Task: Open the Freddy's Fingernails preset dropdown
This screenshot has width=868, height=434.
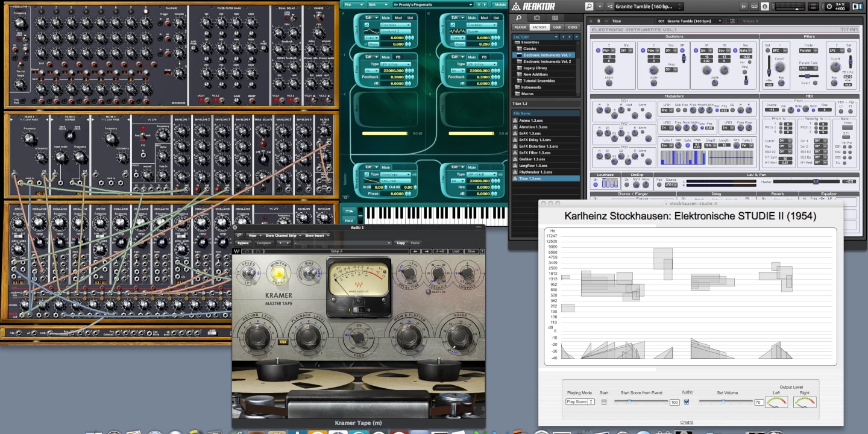Action: point(433,5)
